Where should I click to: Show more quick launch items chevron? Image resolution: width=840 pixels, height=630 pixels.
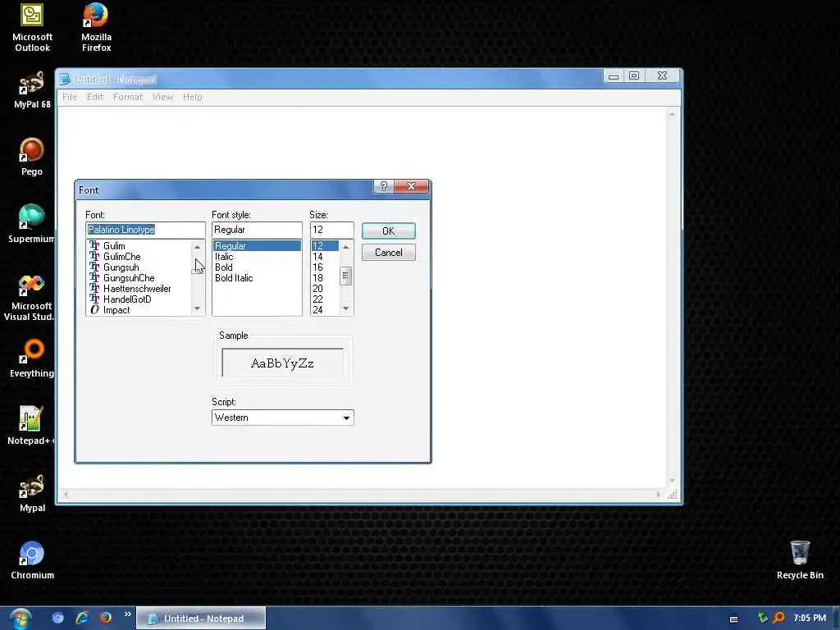point(127,614)
